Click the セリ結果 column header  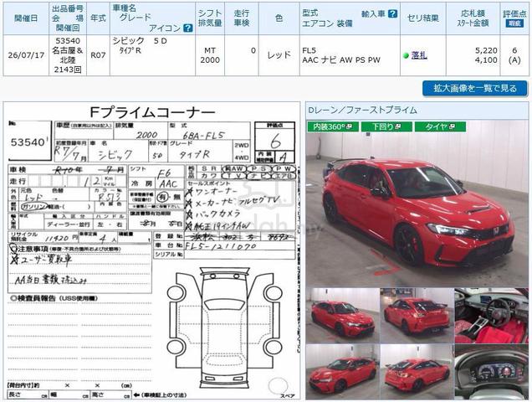(x=422, y=18)
